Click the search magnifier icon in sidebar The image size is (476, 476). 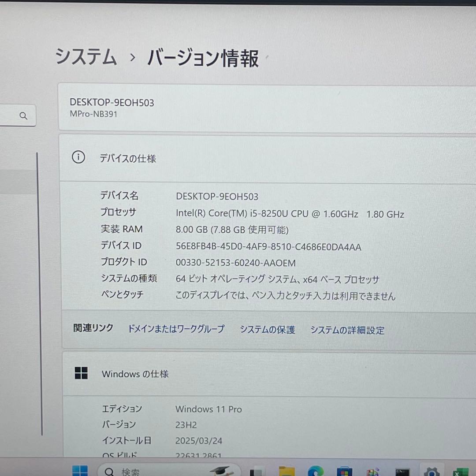tap(23, 115)
